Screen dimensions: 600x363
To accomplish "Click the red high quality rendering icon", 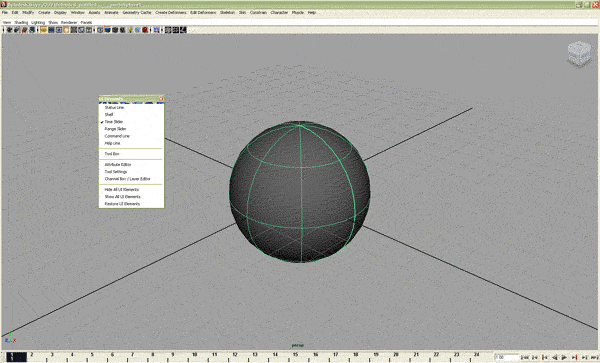I will click(145, 29).
